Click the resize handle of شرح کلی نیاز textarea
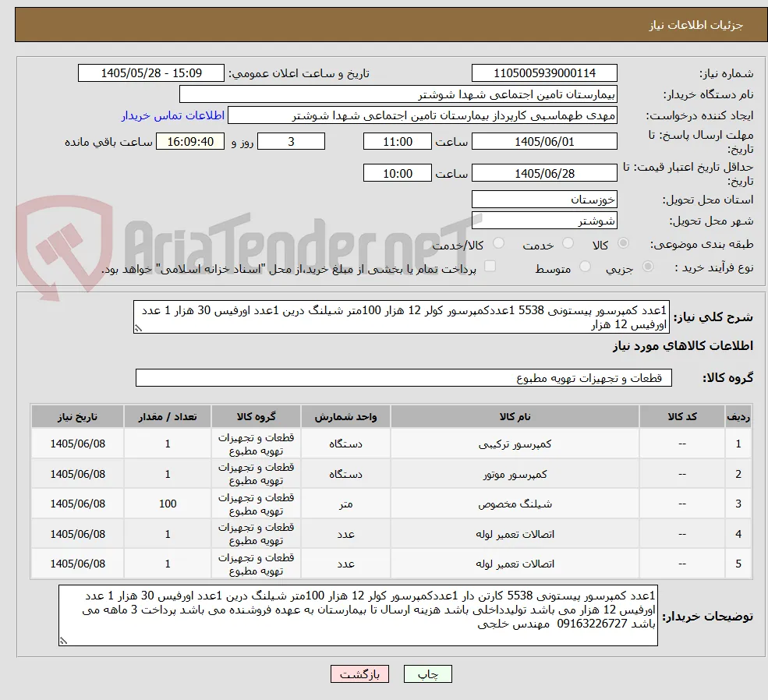 [138, 328]
